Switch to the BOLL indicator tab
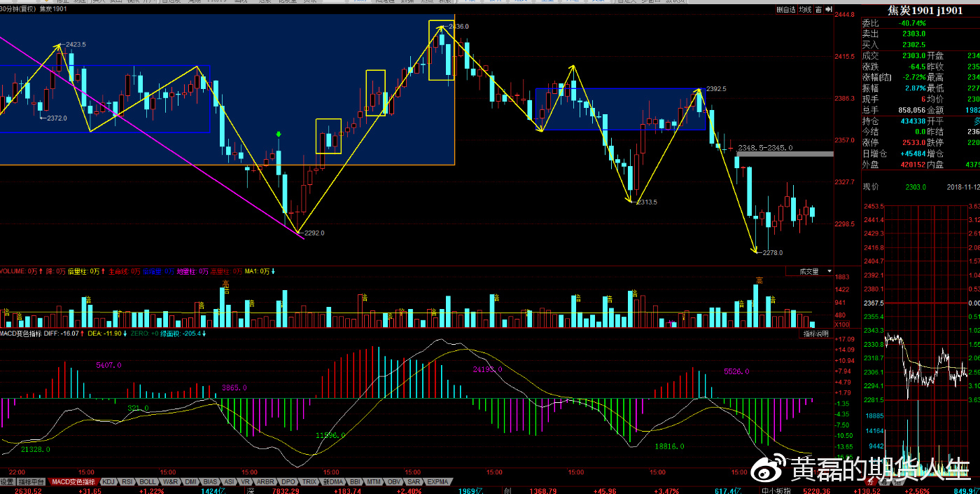The height and width of the screenshot is (494, 980). point(147,482)
